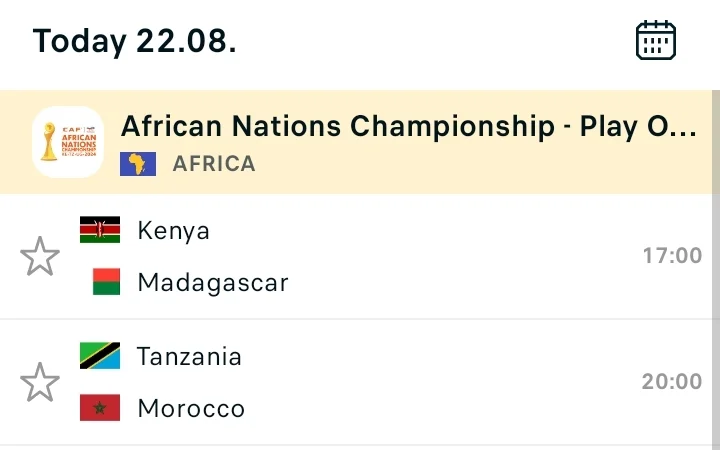Select the AFRICA region label
The image size is (720, 450).
[x=214, y=164]
